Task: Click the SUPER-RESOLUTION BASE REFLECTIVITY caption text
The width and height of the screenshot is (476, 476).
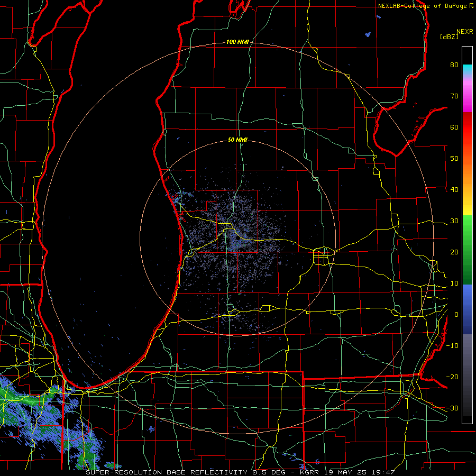Action: 167,472
